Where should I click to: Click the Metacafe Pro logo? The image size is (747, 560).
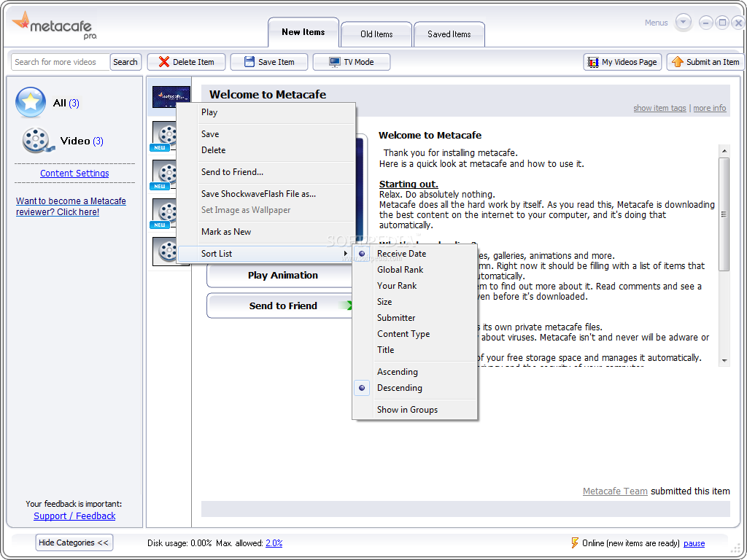[54, 26]
